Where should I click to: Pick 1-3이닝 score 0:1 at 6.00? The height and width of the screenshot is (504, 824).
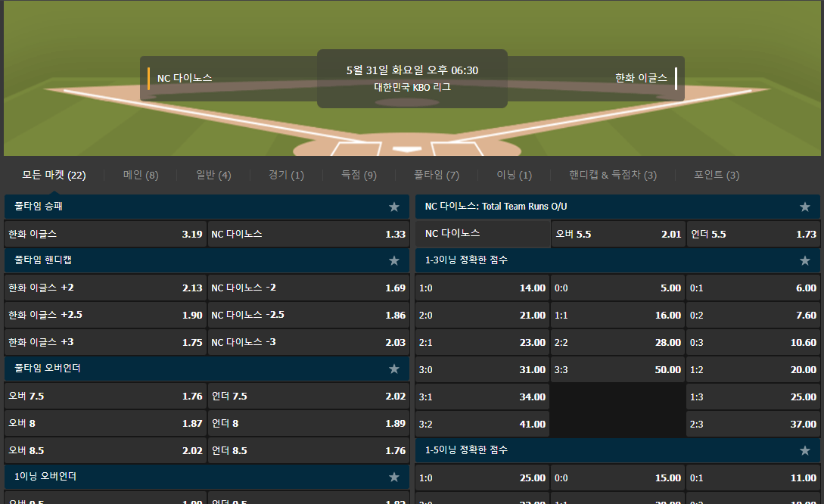[x=754, y=288]
